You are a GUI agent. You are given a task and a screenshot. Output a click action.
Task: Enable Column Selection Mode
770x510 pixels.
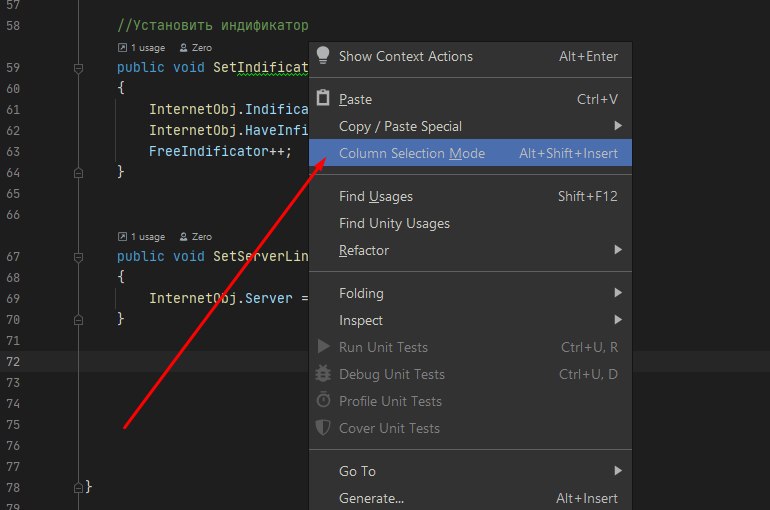point(470,153)
